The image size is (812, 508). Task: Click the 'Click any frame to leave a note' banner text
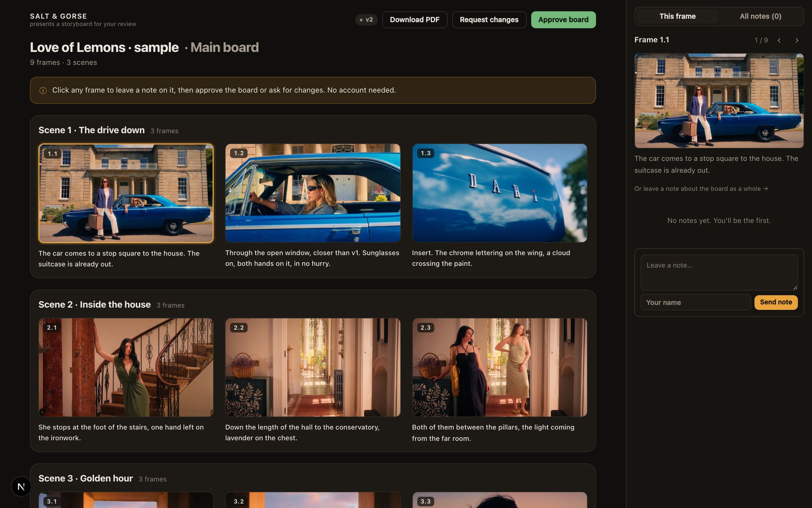[x=224, y=90]
